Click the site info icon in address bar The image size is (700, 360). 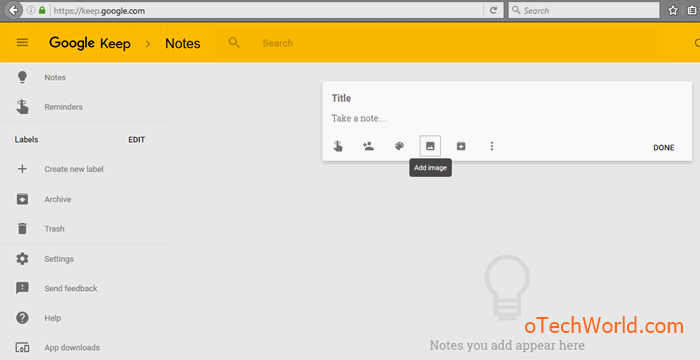(x=31, y=10)
